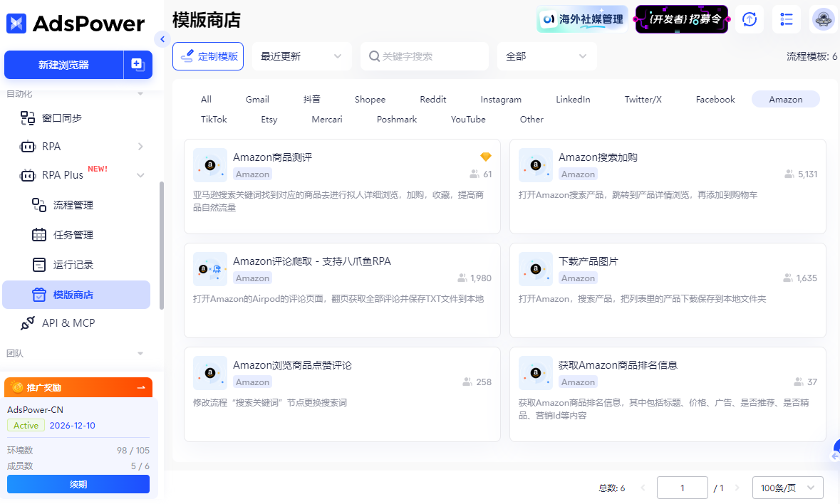840x504 pixels.
Task: Click the page number input box
Action: click(682, 488)
